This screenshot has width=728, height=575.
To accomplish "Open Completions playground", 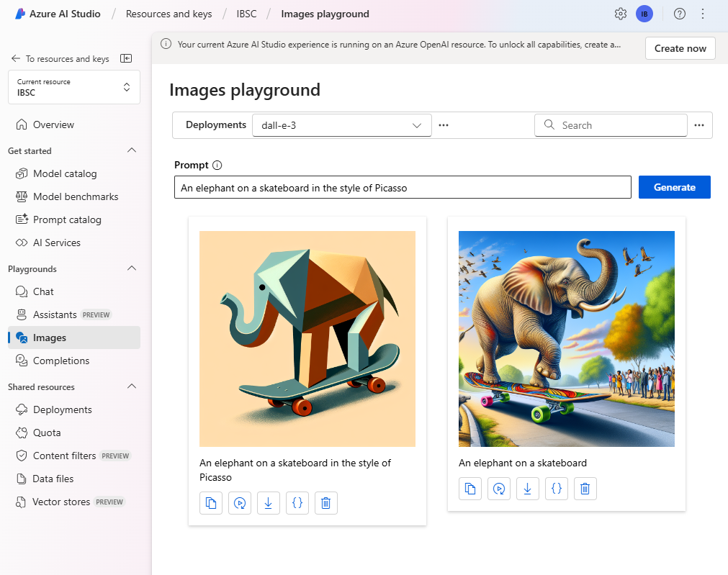I will click(74, 361).
